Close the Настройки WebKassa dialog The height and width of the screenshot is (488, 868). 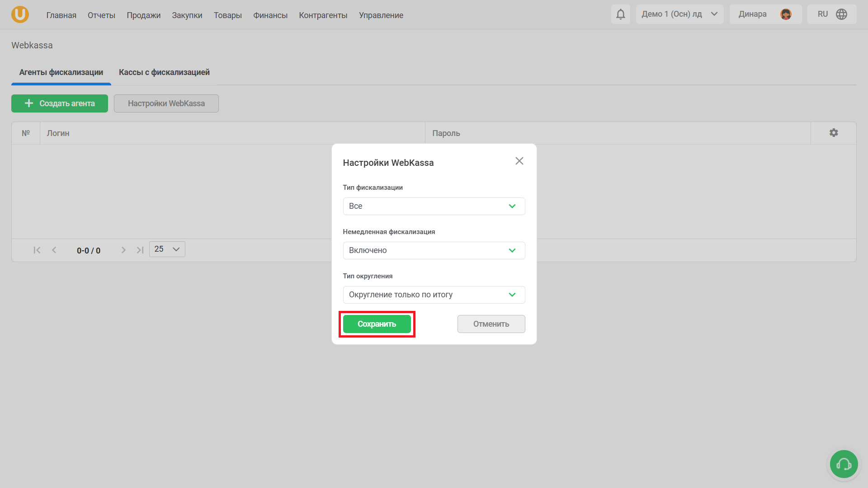pyautogui.click(x=519, y=161)
